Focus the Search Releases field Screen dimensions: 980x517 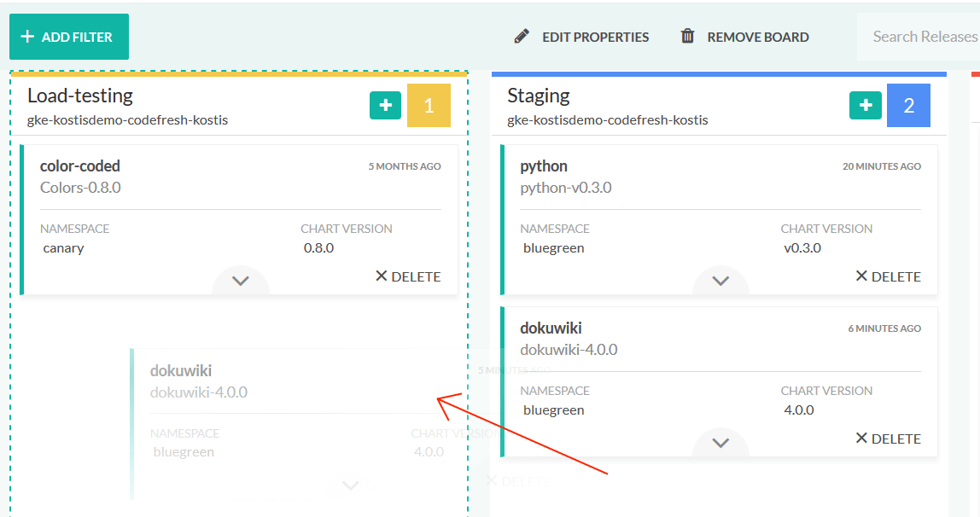(x=919, y=37)
